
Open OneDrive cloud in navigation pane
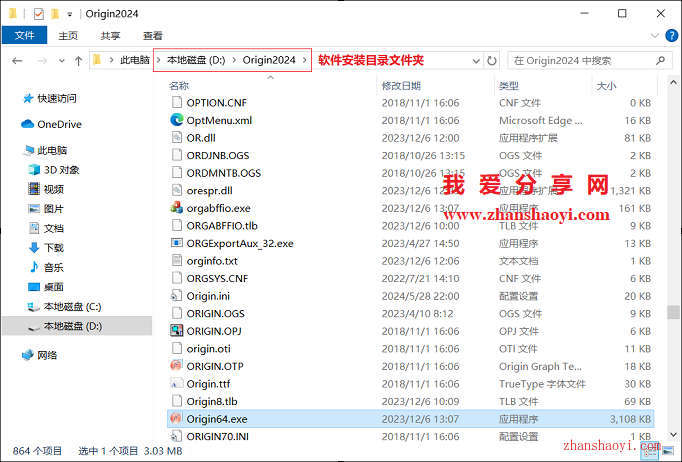click(x=28, y=124)
